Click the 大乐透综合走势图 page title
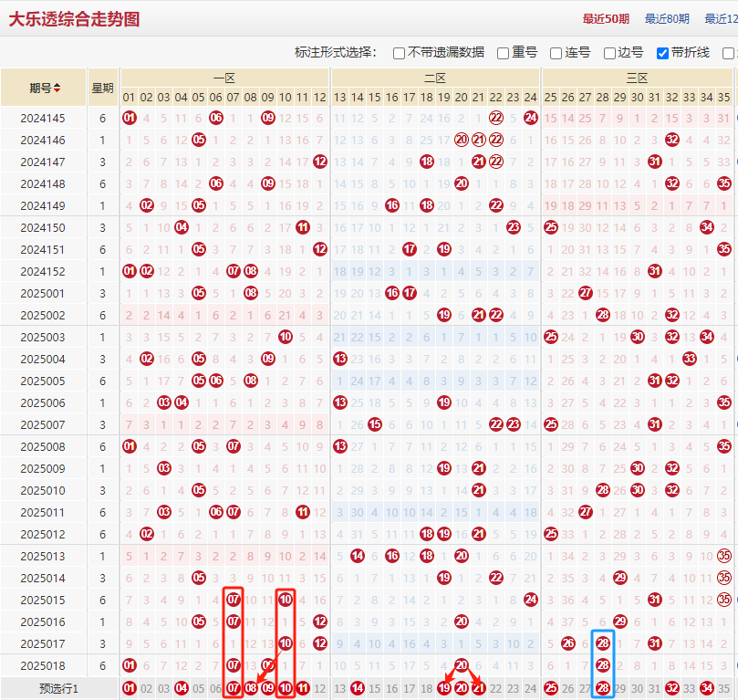 tap(74, 19)
